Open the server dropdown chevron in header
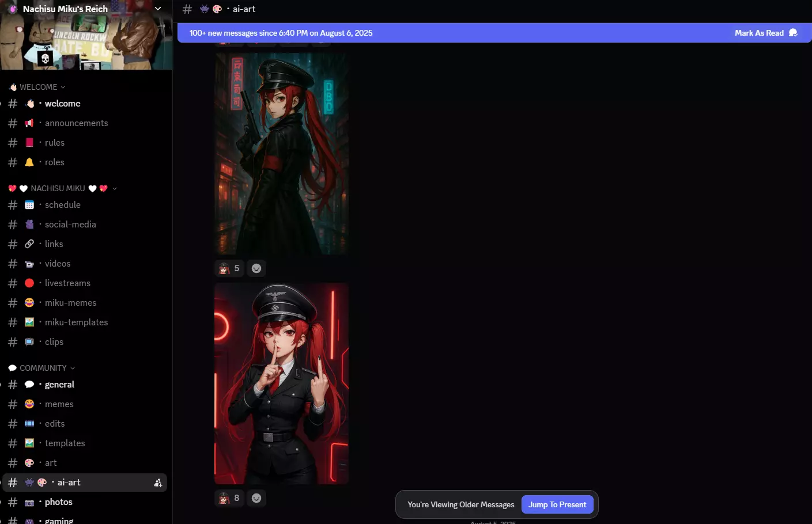This screenshot has height=524, width=812. [x=158, y=9]
